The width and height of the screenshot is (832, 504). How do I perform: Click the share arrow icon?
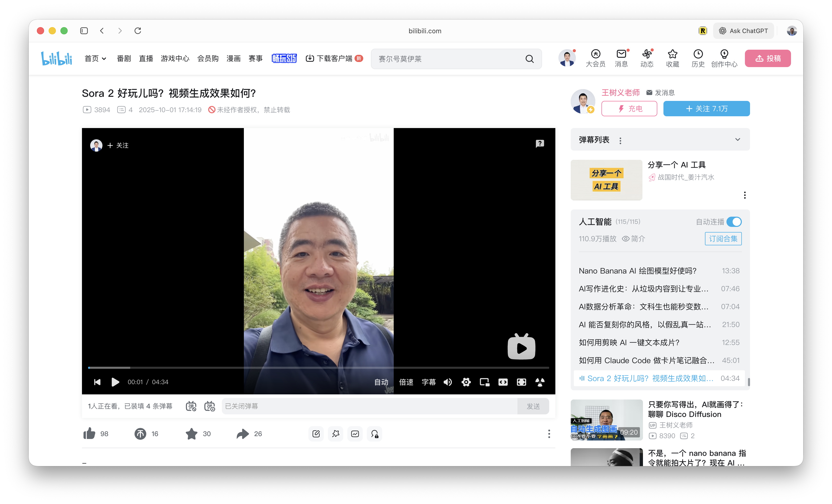(242, 434)
